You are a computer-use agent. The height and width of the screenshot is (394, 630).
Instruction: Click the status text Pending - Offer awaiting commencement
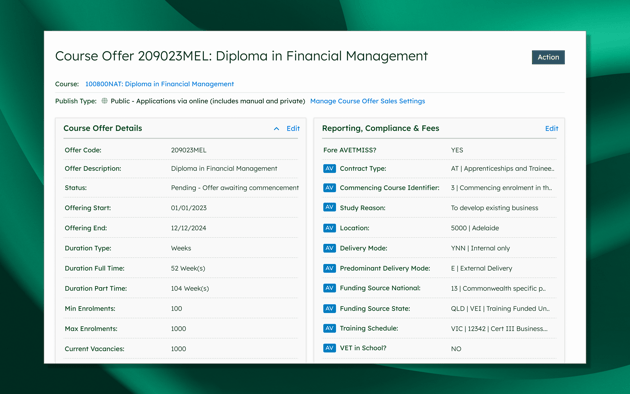point(235,188)
